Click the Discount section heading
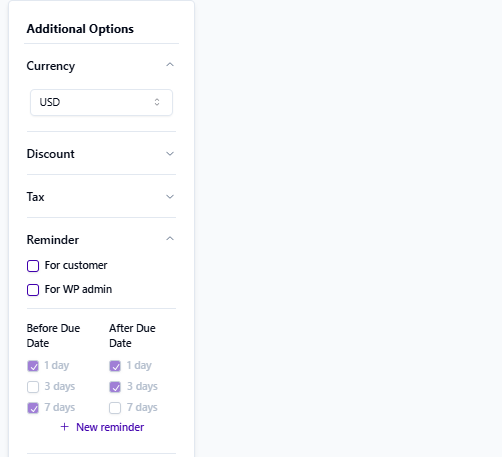 point(51,154)
